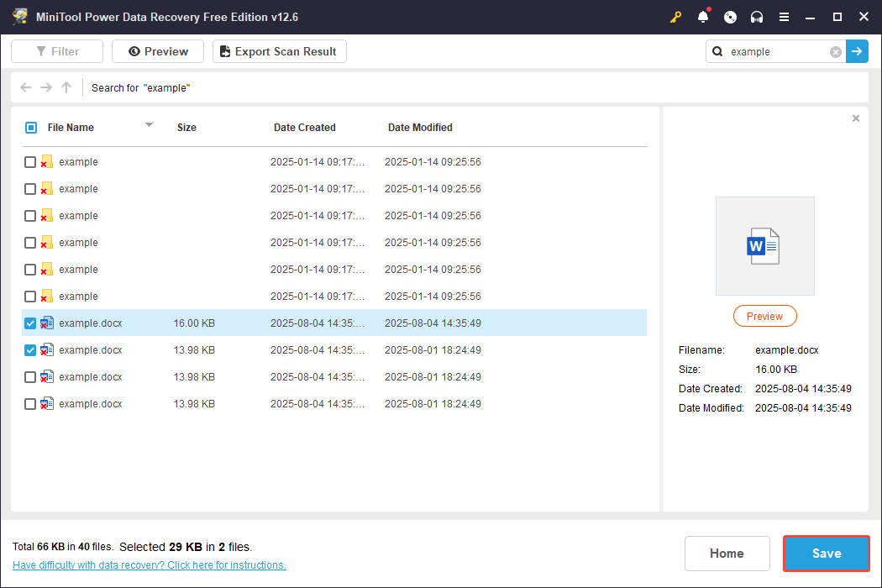Open the hamburger menu in title bar
882x588 pixels.
(x=784, y=17)
